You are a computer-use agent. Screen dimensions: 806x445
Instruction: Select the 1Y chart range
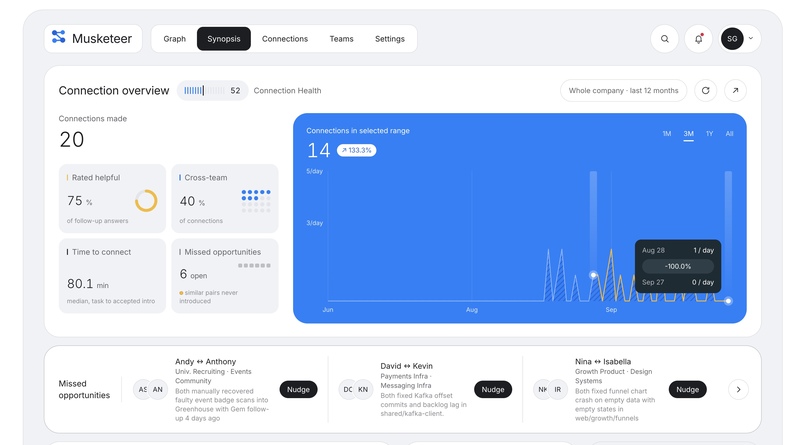709,134
